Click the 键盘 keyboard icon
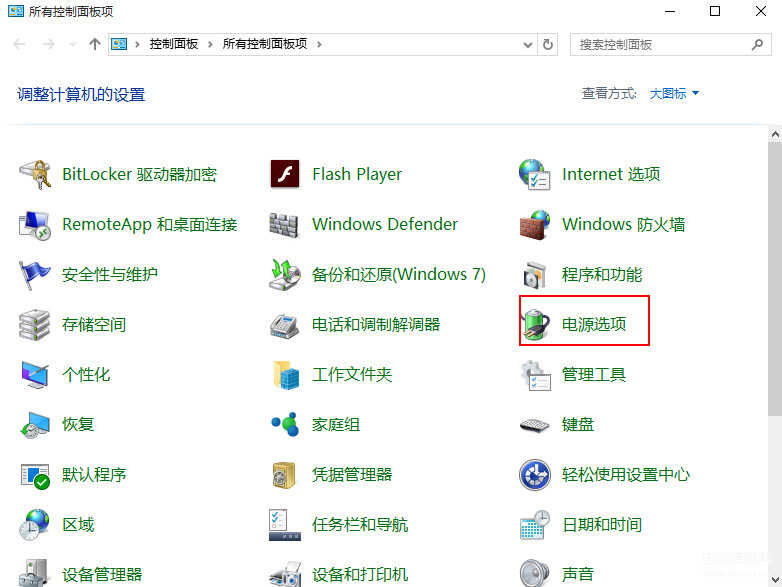 pyautogui.click(x=535, y=425)
